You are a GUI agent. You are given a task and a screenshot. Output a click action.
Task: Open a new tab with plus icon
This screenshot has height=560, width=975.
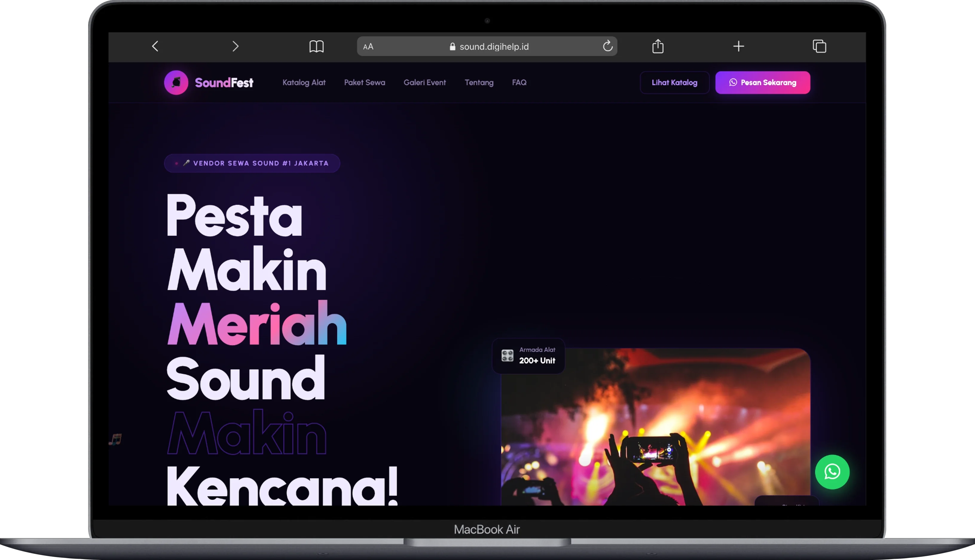(x=738, y=47)
